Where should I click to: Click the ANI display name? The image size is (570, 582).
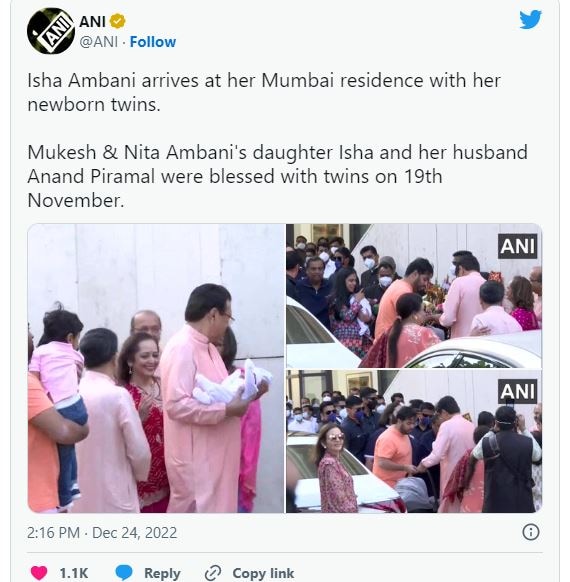pyautogui.click(x=92, y=22)
